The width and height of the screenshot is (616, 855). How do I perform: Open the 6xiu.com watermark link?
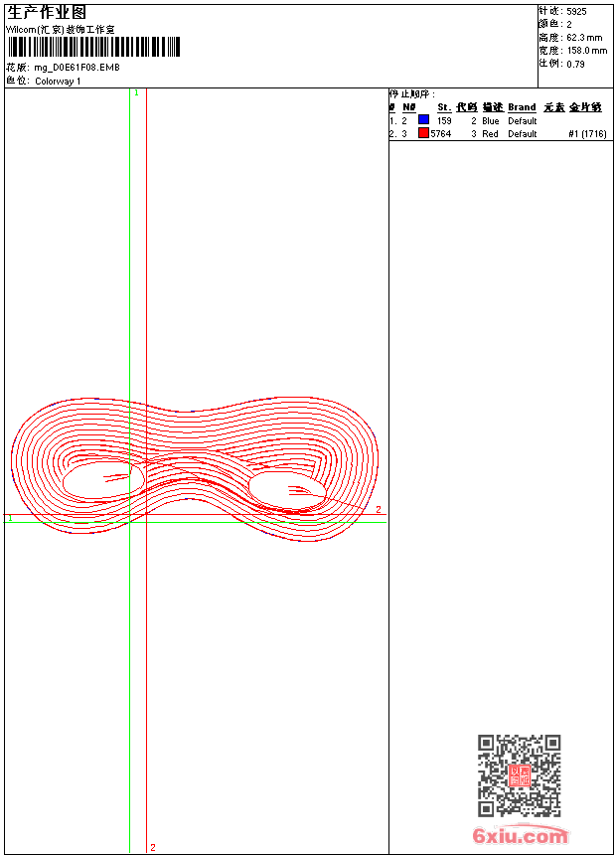point(520,836)
